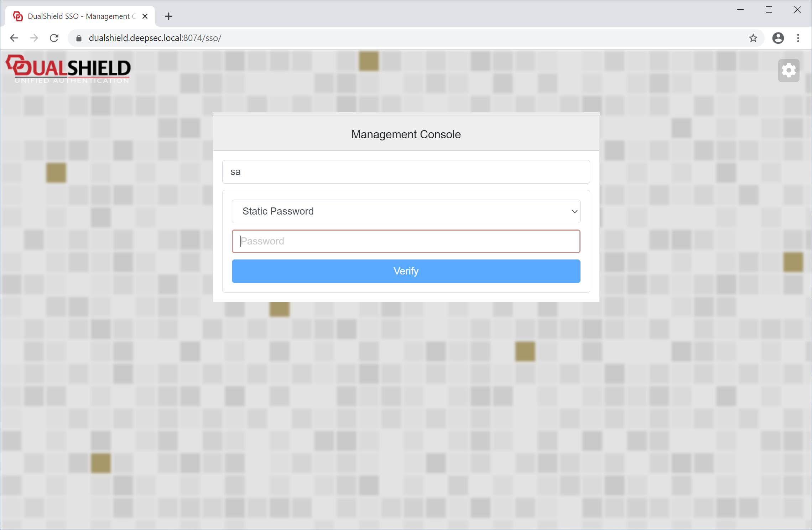Open Chrome three-dot menu
This screenshot has height=530, width=812.
click(x=798, y=38)
